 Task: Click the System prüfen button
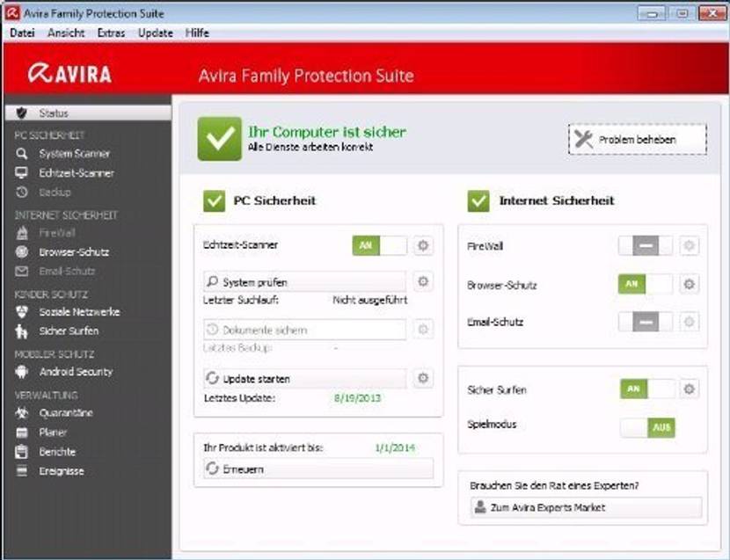304,282
